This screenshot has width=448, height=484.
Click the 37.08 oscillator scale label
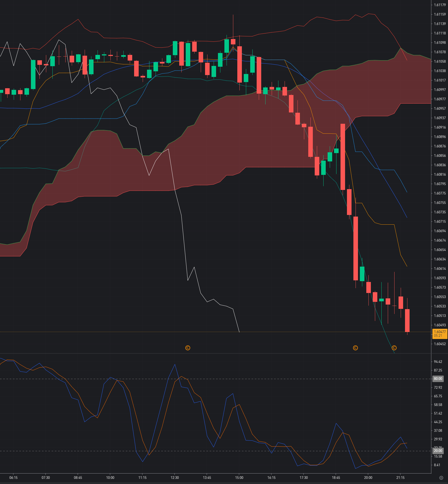pyautogui.click(x=438, y=430)
